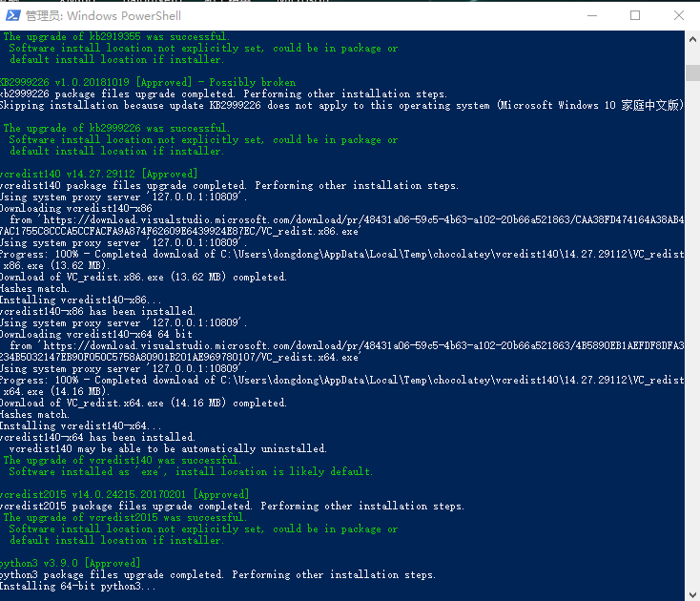Click 'Downloading vcredist140-x64 64 bit' line
This screenshot has height=601, width=700.
tap(96, 334)
